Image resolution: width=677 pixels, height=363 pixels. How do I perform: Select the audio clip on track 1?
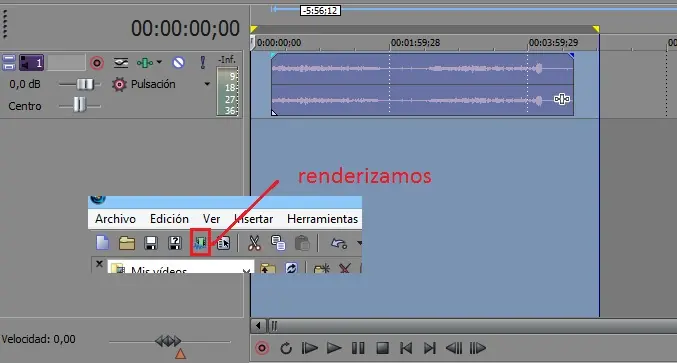[422, 84]
